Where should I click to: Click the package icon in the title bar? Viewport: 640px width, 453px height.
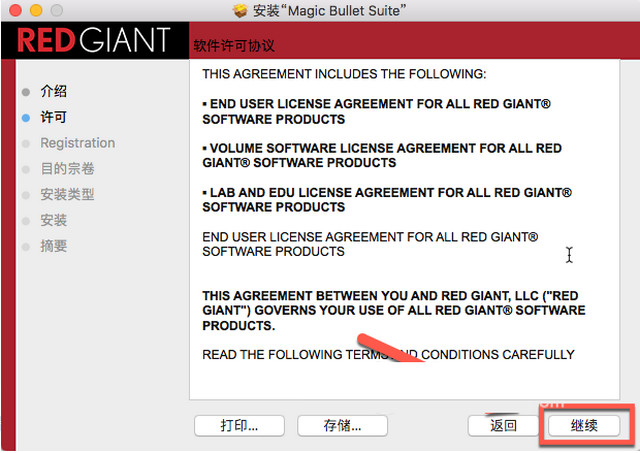click(x=240, y=11)
